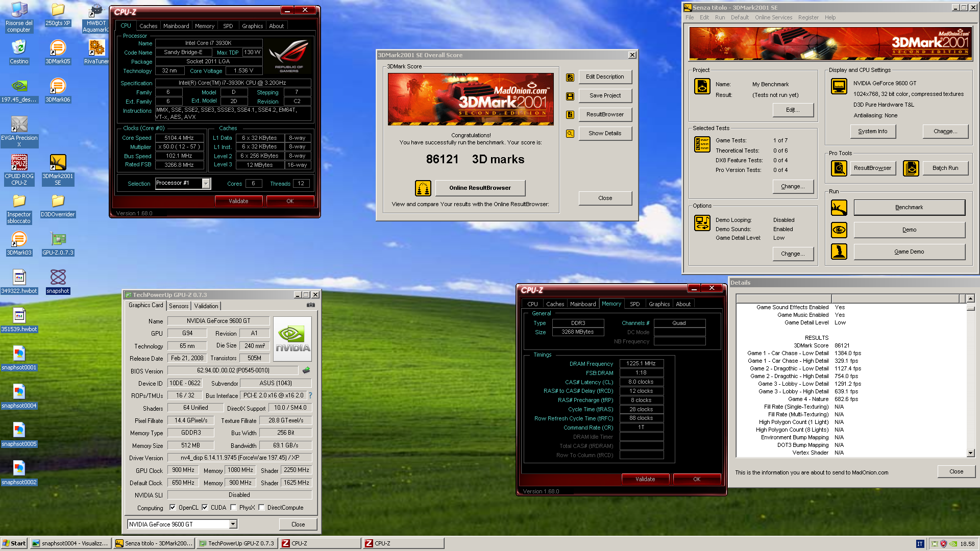The image size is (980, 551).
Task: Toggle the CUDA checkbox in GPU-Z
Action: 205,508
